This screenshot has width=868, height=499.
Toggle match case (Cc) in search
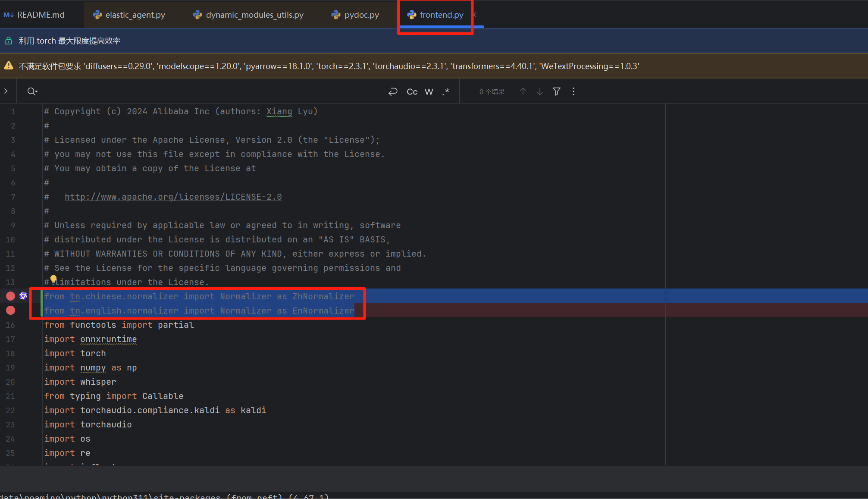click(x=412, y=91)
